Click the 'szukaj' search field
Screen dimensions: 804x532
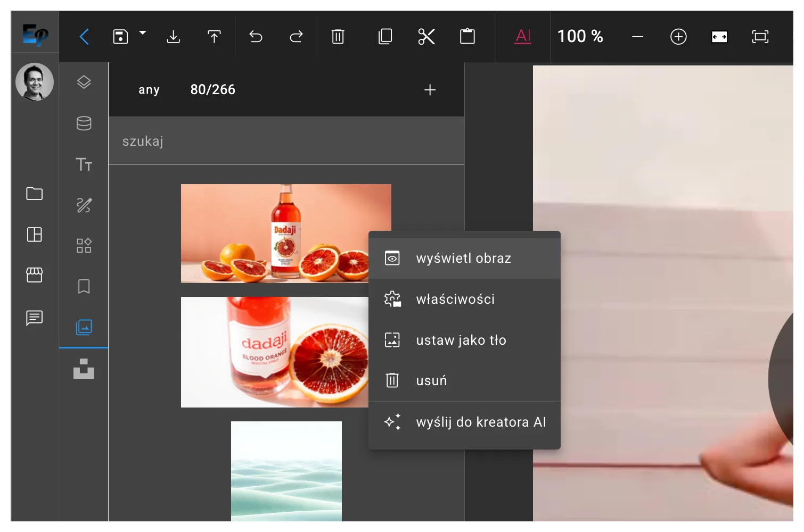pos(286,141)
